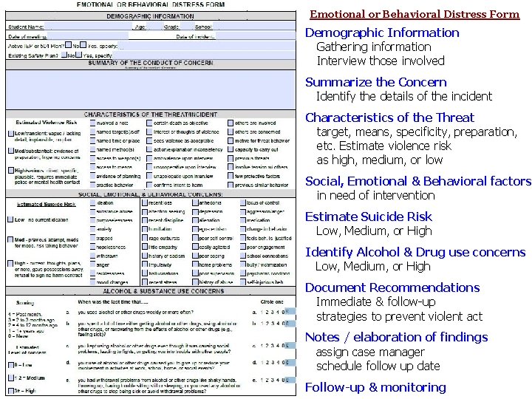Check 'Yes, specify' for Active IEP Plan
Screen dimensions: 532x399
click(x=83, y=45)
